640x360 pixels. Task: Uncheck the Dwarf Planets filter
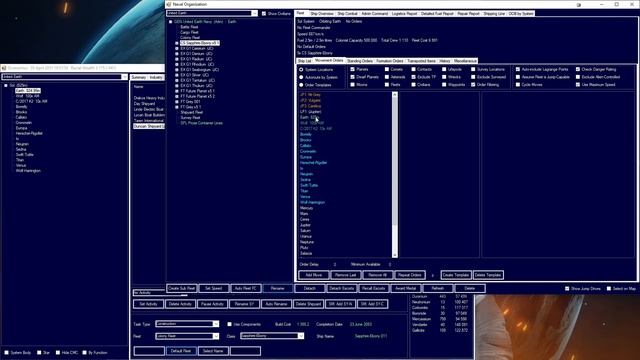coord(353,77)
